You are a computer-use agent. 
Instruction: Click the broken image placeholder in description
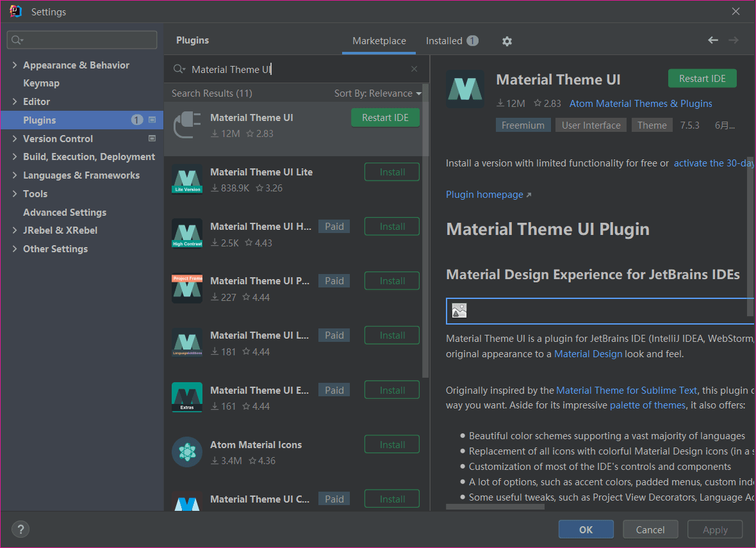click(x=459, y=311)
